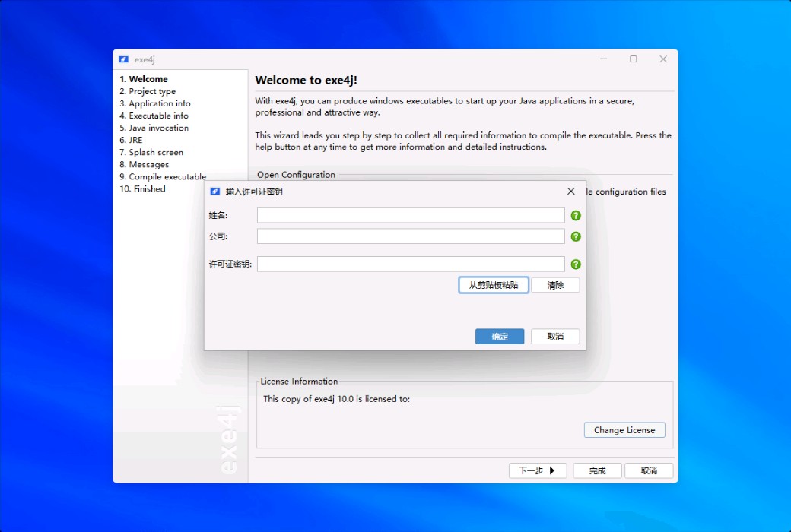Select step 8. Messages
The height and width of the screenshot is (532, 791).
tap(145, 164)
